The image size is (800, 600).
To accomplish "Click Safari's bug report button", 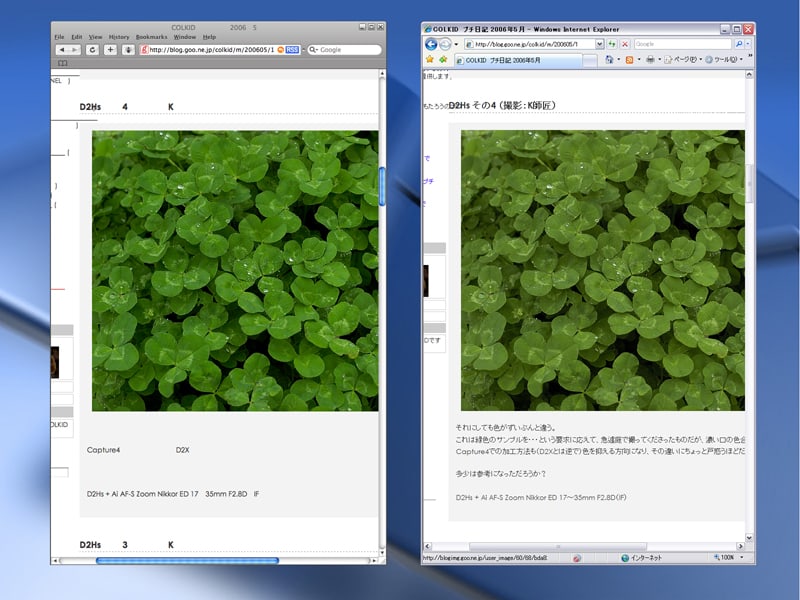I will tap(128, 49).
